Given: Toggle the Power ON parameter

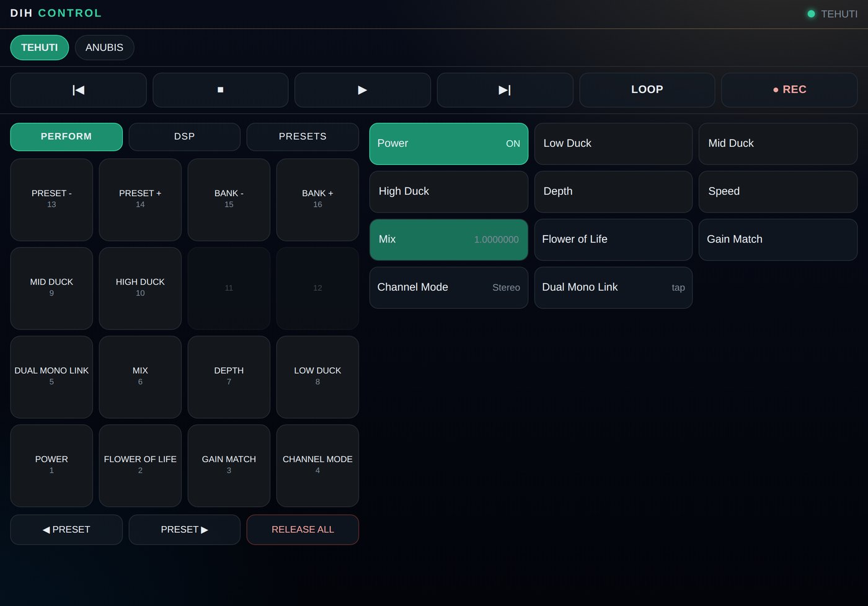Looking at the screenshot, I should pyautogui.click(x=449, y=144).
